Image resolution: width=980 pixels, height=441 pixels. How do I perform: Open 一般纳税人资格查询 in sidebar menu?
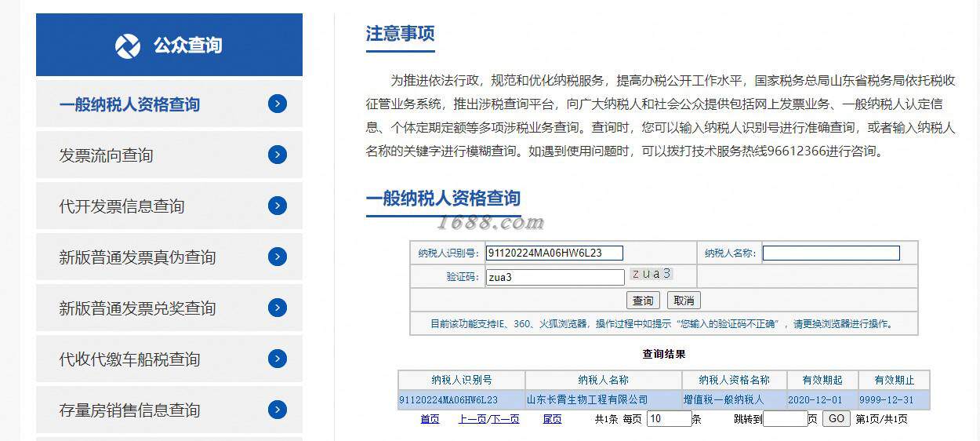click(x=169, y=104)
